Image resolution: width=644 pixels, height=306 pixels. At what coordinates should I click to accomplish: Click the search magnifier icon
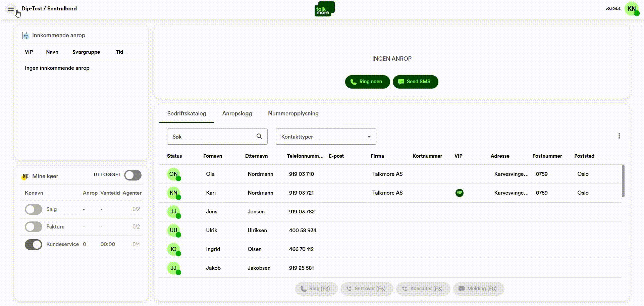click(x=259, y=137)
